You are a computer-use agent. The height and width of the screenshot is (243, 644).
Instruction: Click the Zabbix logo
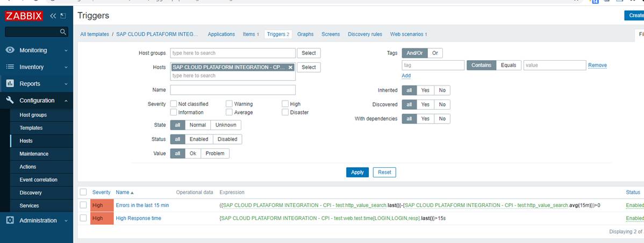tap(24, 16)
